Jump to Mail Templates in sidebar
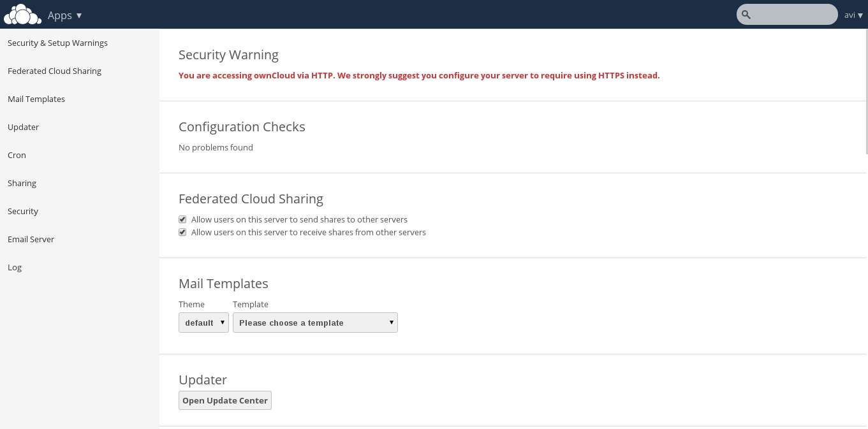Screen dimensions: 868x429 pyautogui.click(x=36, y=99)
